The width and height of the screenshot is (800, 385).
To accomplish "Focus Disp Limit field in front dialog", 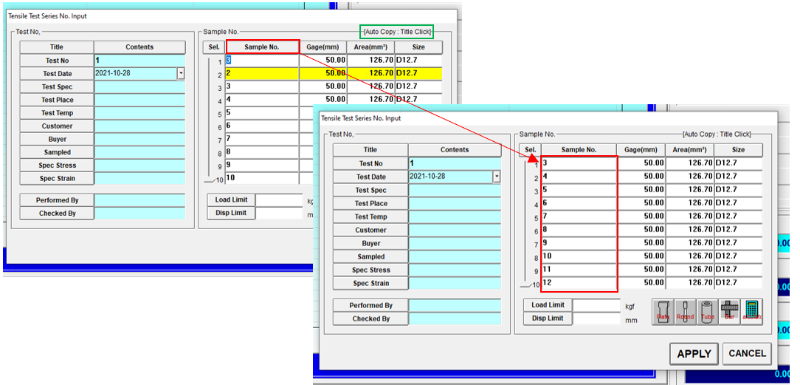I will pyautogui.click(x=596, y=318).
